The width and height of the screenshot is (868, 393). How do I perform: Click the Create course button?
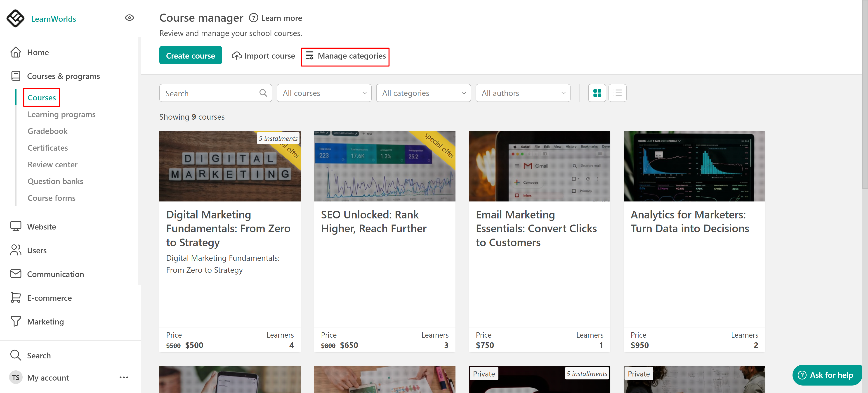[190, 56]
